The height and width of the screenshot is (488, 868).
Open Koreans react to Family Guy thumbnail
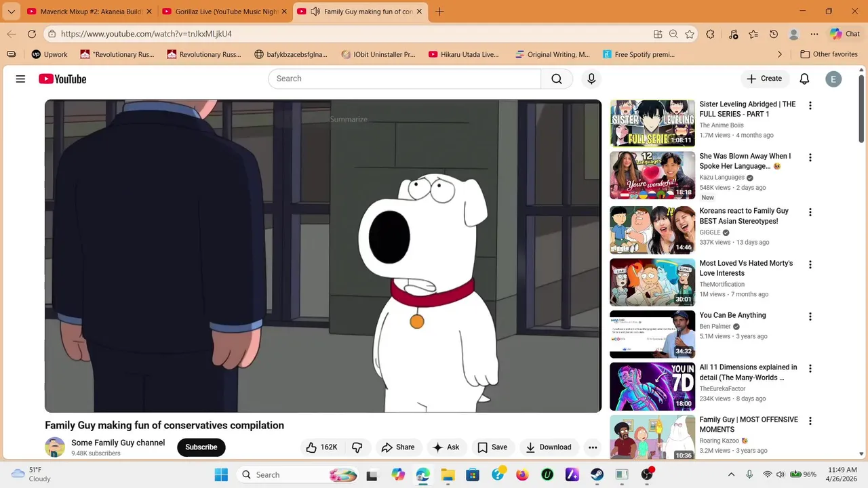(x=652, y=230)
